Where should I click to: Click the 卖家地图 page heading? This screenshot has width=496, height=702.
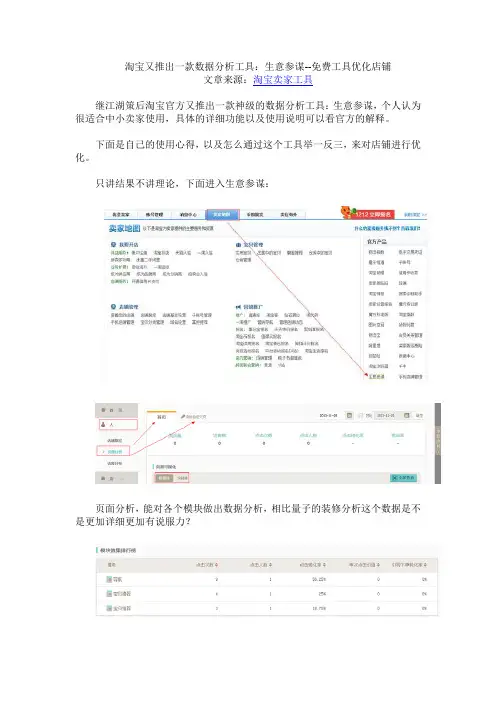[124, 228]
